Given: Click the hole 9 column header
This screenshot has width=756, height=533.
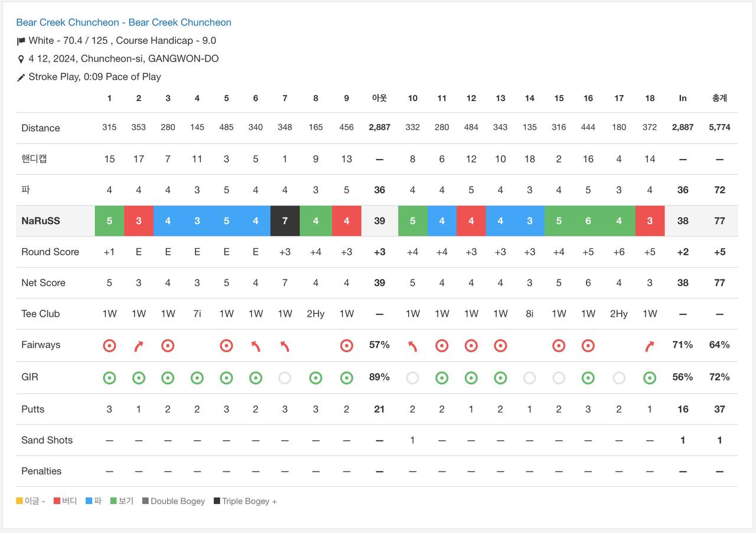Looking at the screenshot, I should [x=346, y=98].
